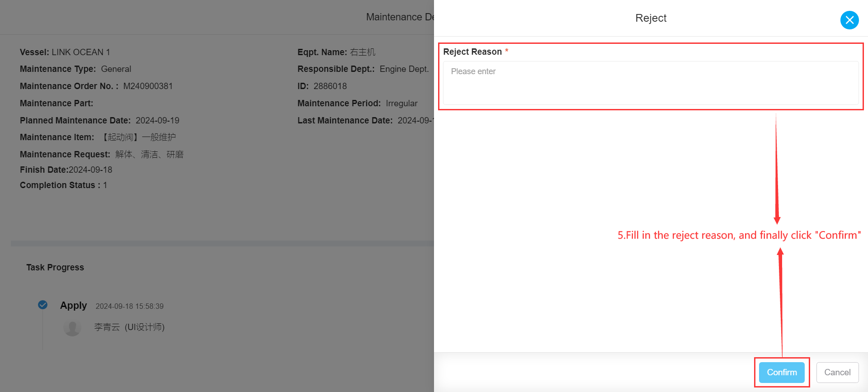Click the Task Progress heading

[55, 267]
